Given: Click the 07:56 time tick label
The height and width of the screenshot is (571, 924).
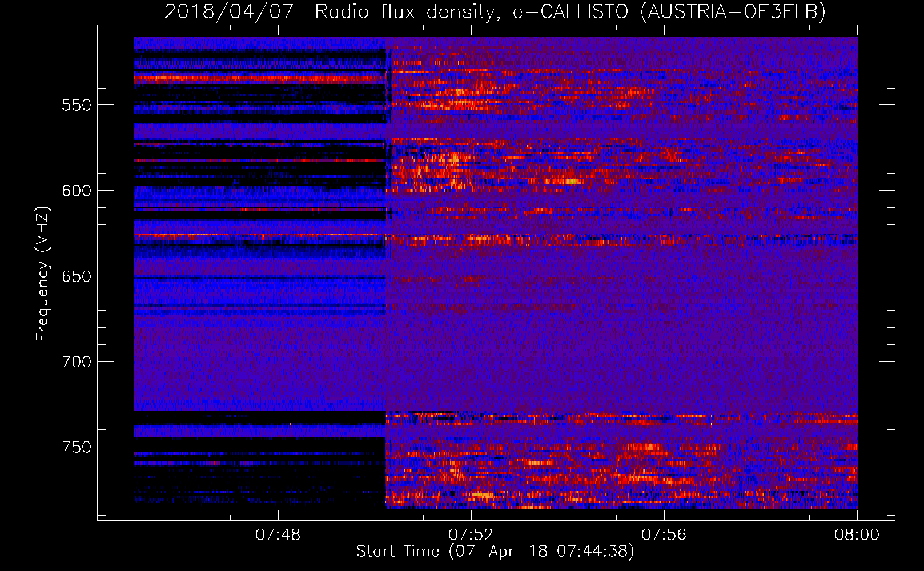Looking at the screenshot, I should (x=664, y=535).
